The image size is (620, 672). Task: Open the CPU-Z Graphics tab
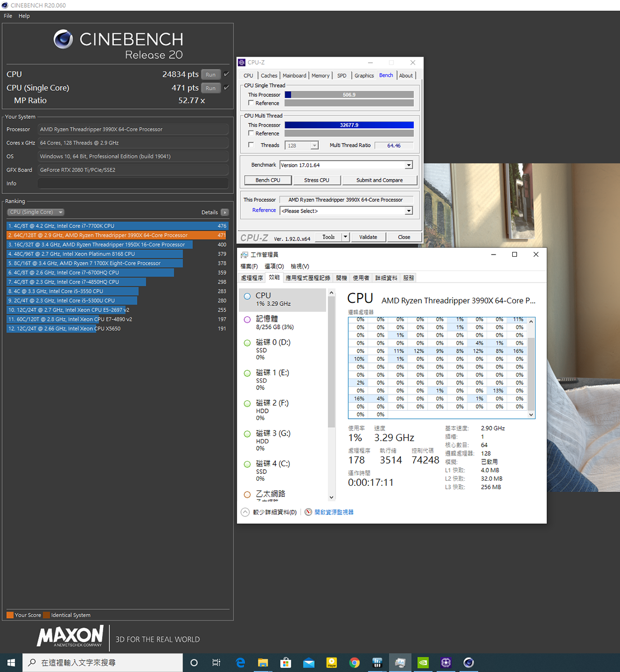pyautogui.click(x=364, y=76)
